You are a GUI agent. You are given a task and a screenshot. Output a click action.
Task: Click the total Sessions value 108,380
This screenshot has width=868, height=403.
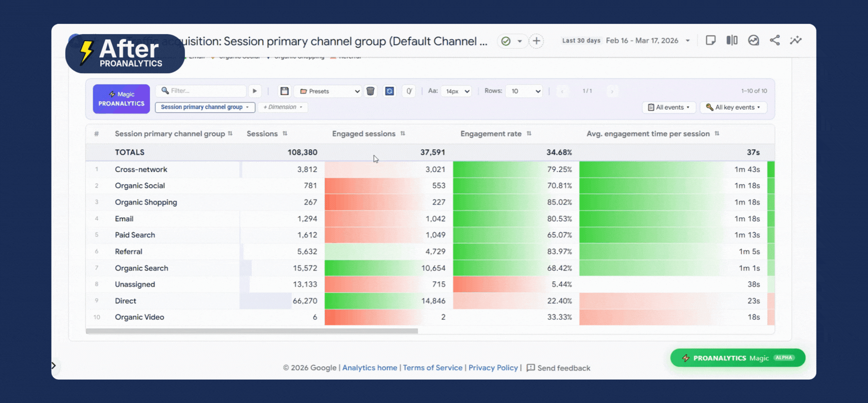302,152
